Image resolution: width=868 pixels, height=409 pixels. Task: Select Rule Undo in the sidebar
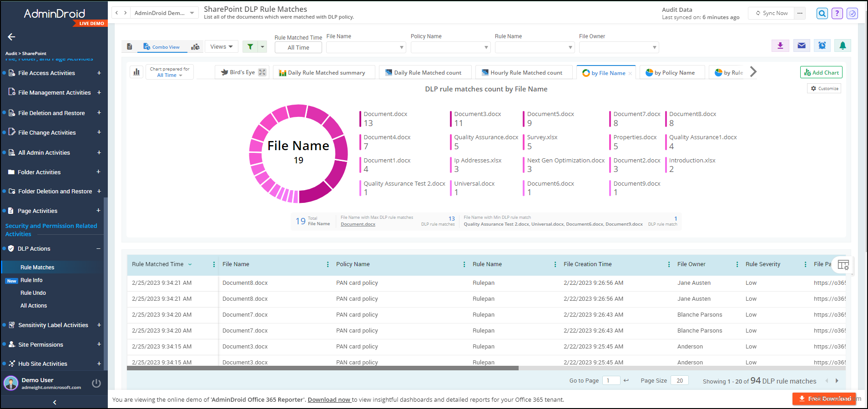(x=33, y=293)
